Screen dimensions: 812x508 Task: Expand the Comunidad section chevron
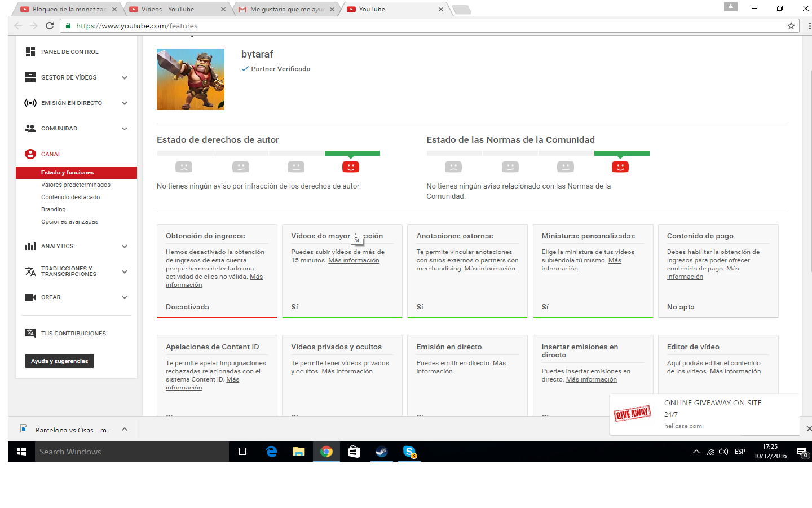pos(125,129)
